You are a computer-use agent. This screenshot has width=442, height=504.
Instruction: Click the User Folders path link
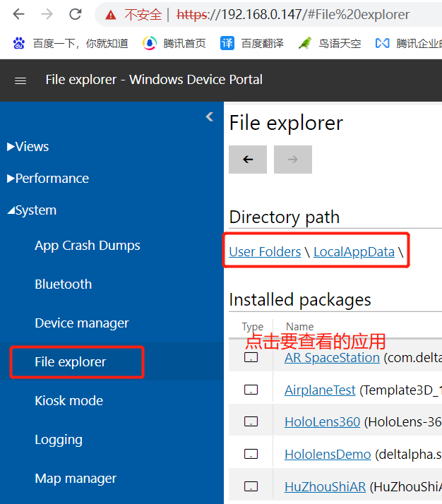pyautogui.click(x=265, y=251)
